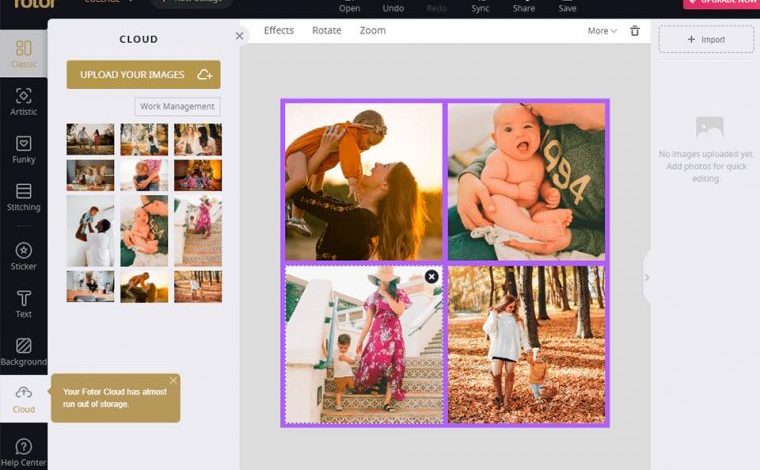Open Work Management
760x470 pixels.
(177, 106)
